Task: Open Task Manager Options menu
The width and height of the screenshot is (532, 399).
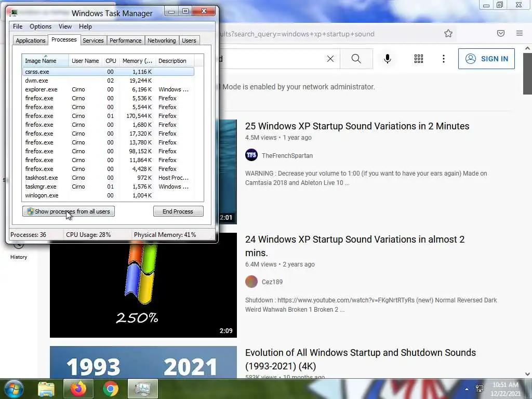Action: [41, 26]
